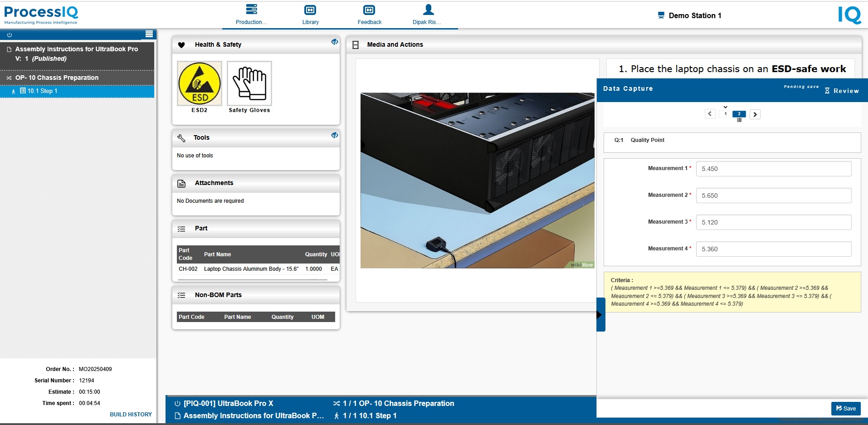Click the heart icon in Health & Safety
The height and width of the screenshot is (425, 868).
point(181,45)
